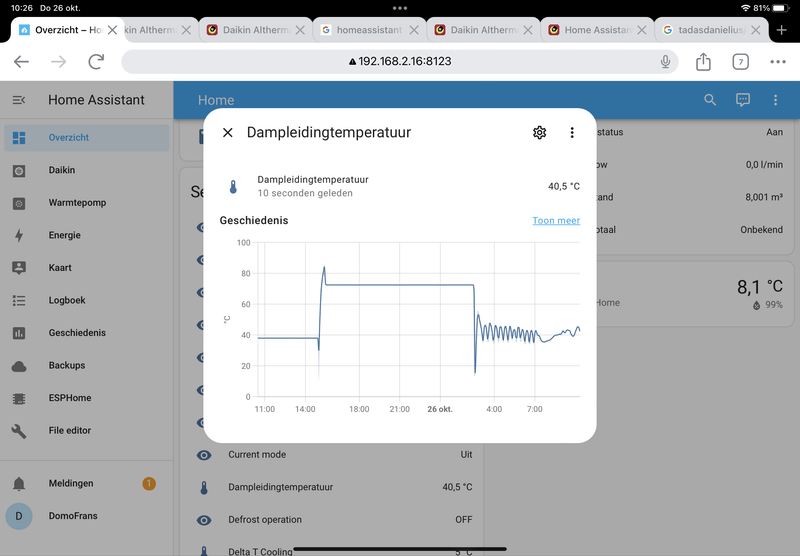Open the Current mode row
800x556 pixels.
click(x=334, y=455)
